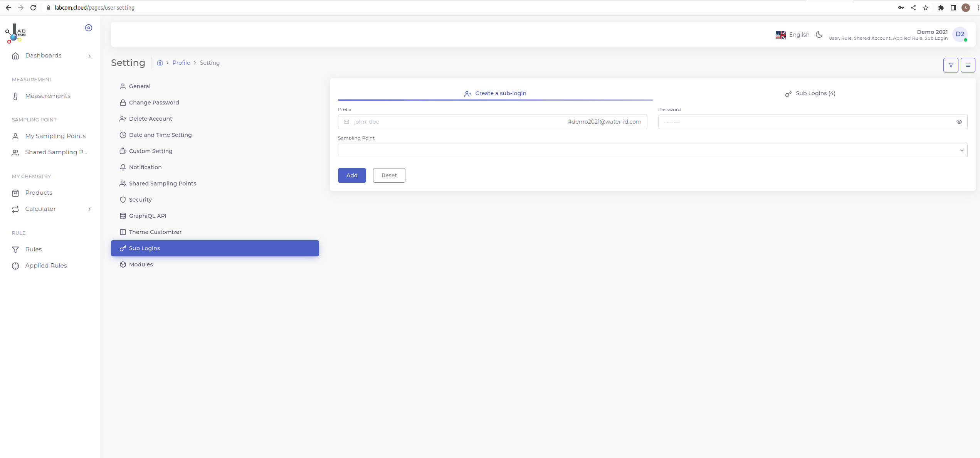
Task: Click the address bar URL
Action: tap(94, 8)
